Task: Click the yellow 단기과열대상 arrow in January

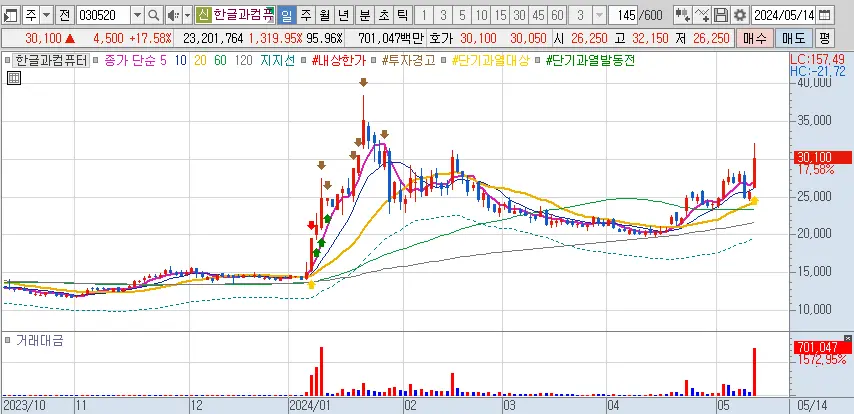Action: (x=311, y=284)
